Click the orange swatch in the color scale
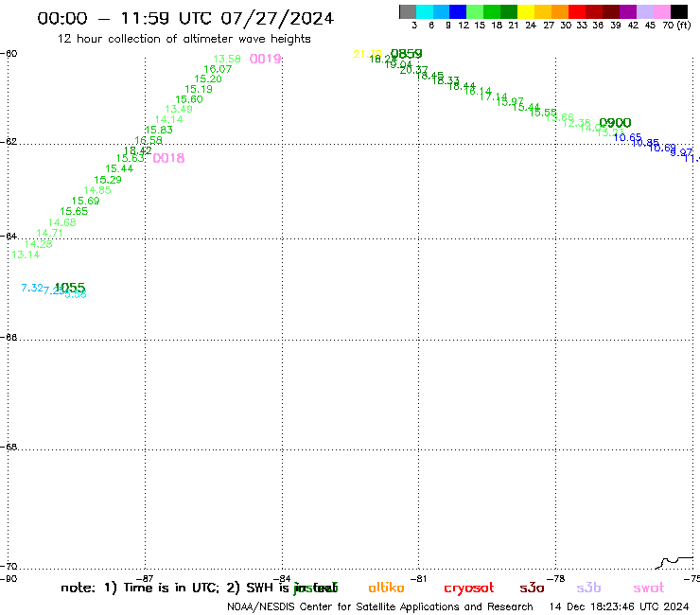 click(x=560, y=11)
